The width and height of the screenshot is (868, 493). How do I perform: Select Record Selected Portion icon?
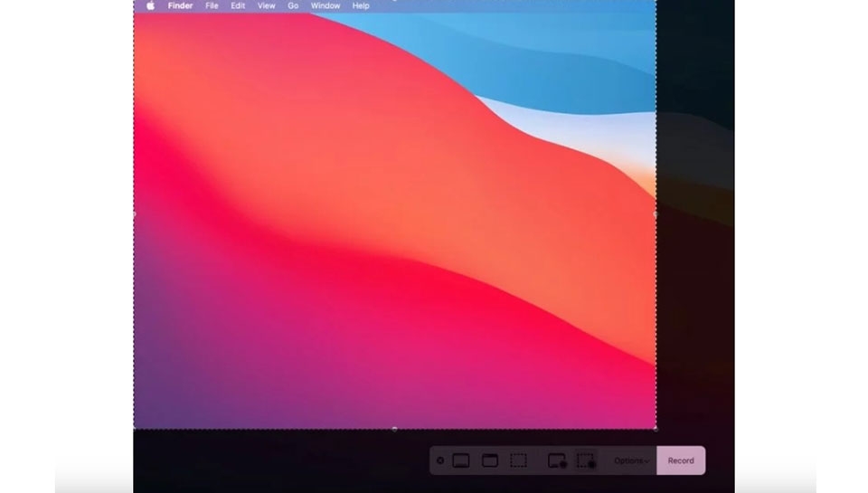click(x=586, y=460)
